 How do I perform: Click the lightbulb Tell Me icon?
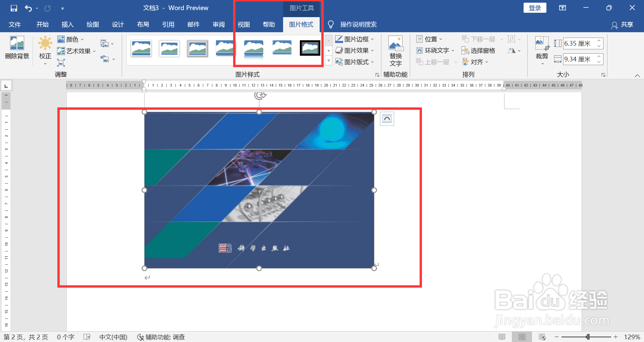pyautogui.click(x=331, y=25)
